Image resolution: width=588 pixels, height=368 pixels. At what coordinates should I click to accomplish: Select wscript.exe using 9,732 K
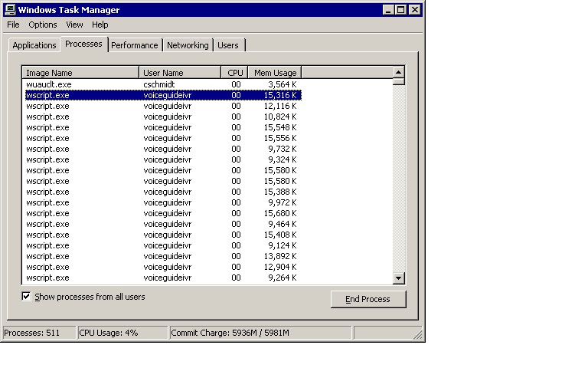pos(163,149)
